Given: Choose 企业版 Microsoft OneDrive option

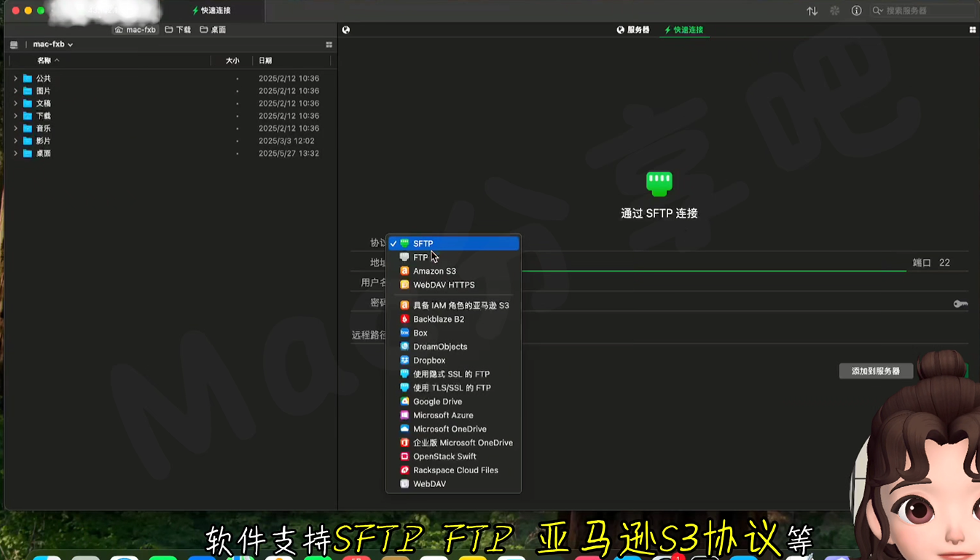Looking at the screenshot, I should 453,443.
